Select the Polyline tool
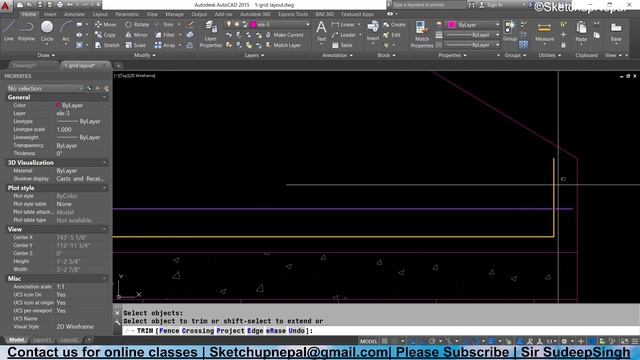 (x=27, y=31)
